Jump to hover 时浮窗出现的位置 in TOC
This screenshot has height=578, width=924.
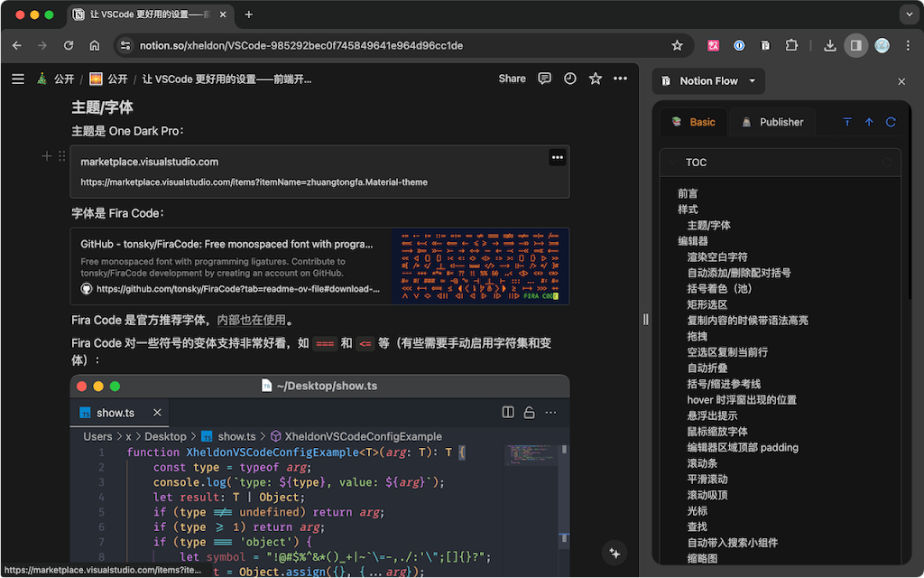click(x=742, y=400)
